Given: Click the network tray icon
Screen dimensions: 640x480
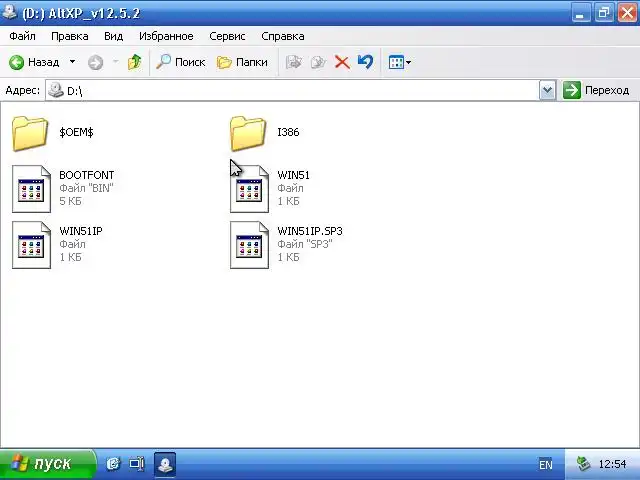Looking at the screenshot, I should point(584,464).
